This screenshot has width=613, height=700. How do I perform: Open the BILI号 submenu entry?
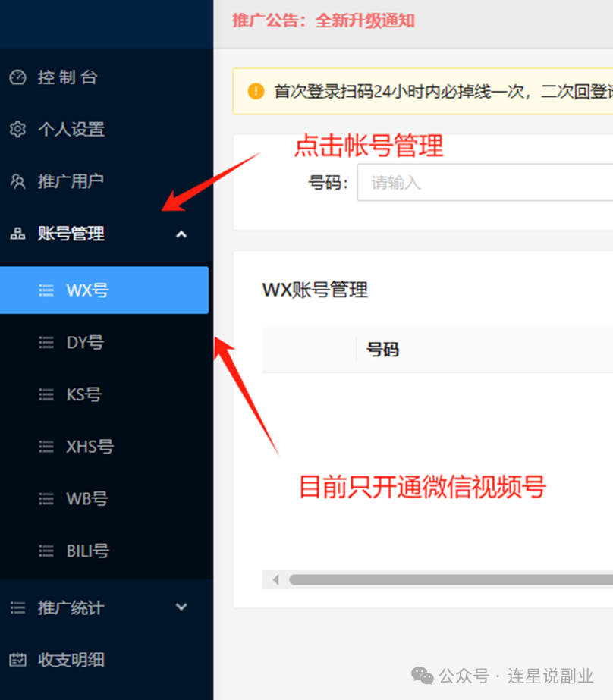88,551
